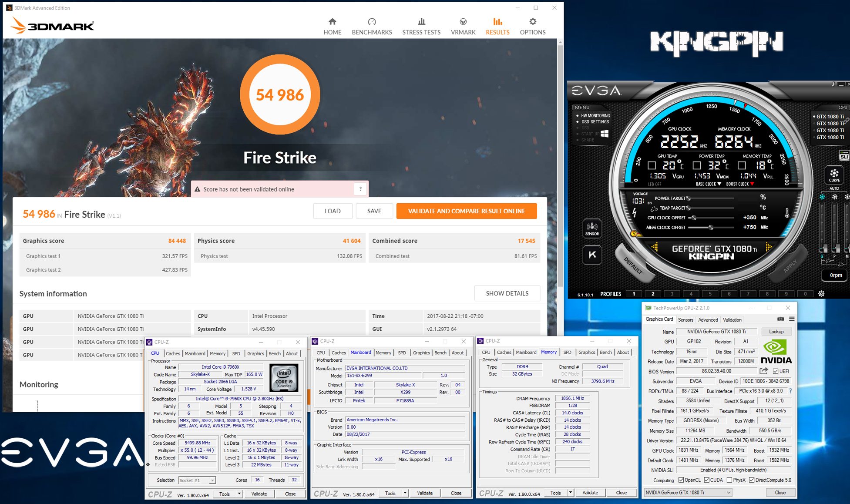Image resolution: width=850 pixels, height=504 pixels.
Task: Select profile slot 2 in EVGA Precision
Action: point(652,294)
